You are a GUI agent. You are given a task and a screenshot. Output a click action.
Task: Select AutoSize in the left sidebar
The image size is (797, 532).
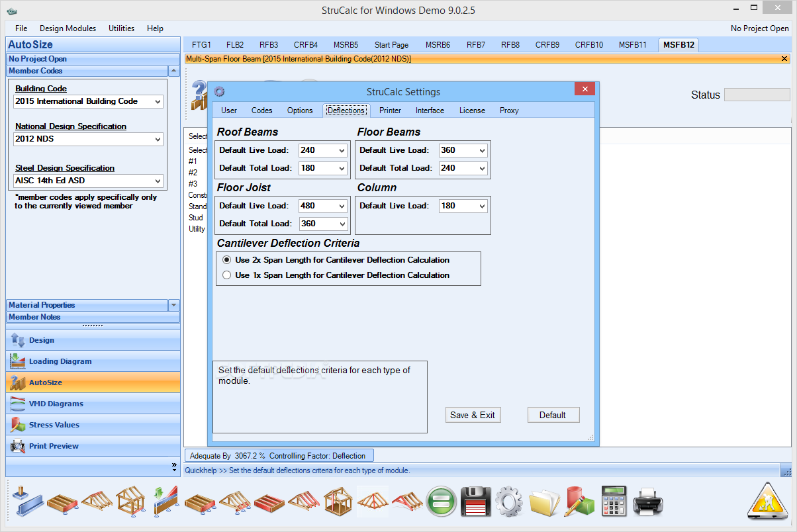tap(93, 382)
